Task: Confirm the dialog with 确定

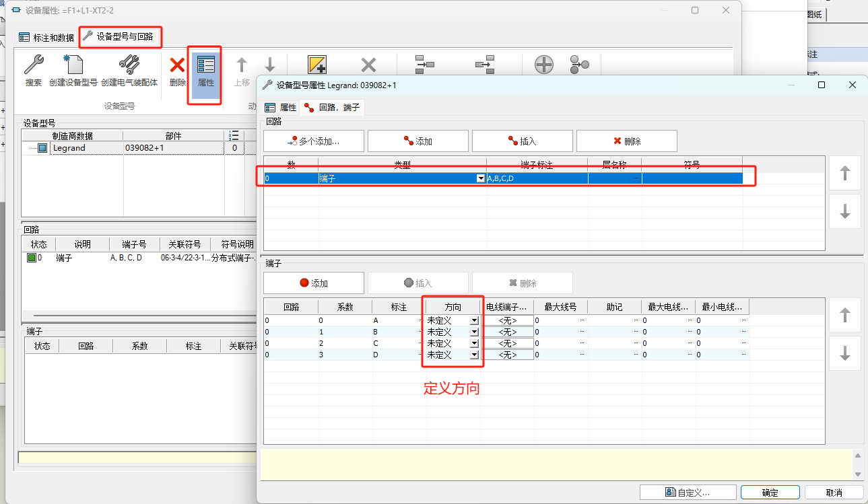Action: coord(770,492)
